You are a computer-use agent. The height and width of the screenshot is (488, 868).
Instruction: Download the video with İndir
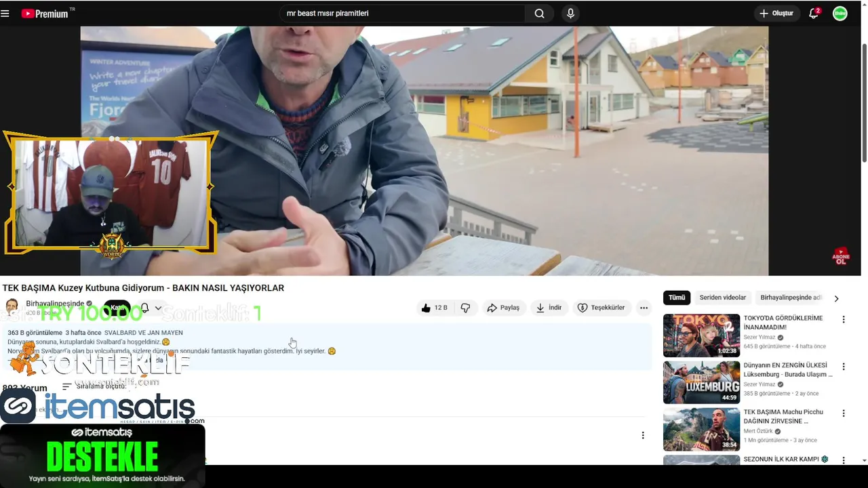[x=549, y=308]
